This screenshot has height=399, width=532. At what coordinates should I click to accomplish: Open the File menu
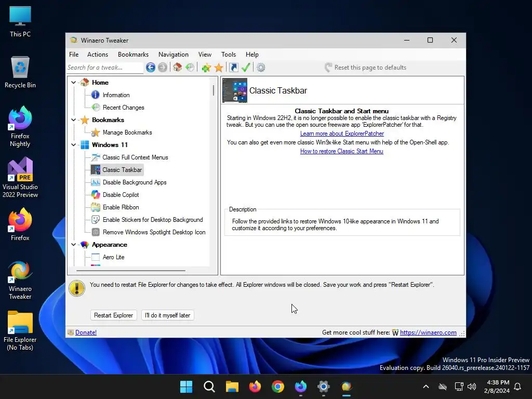coord(74,54)
